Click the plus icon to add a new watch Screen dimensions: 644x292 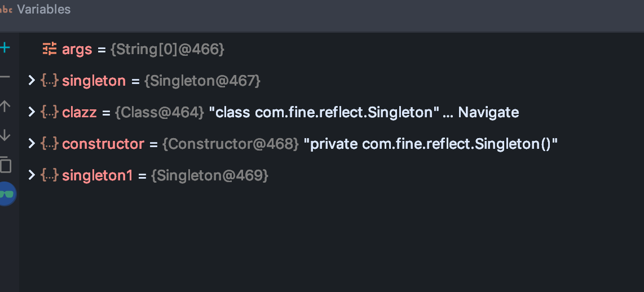pos(5,48)
